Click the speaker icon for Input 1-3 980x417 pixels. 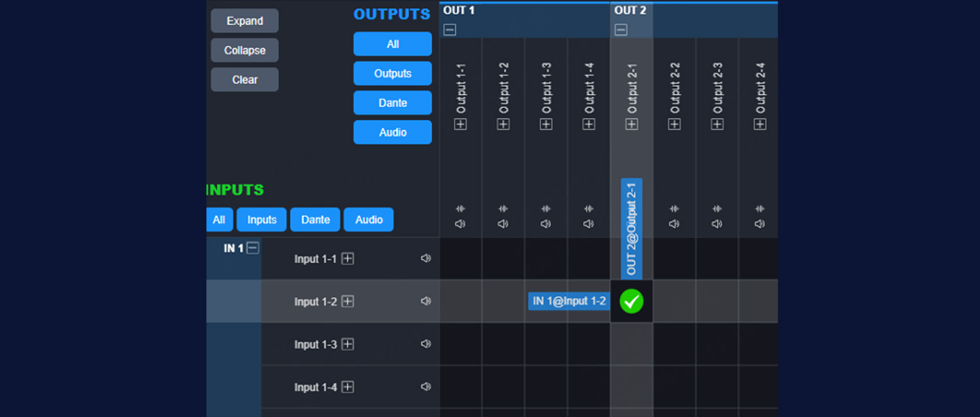[426, 344]
